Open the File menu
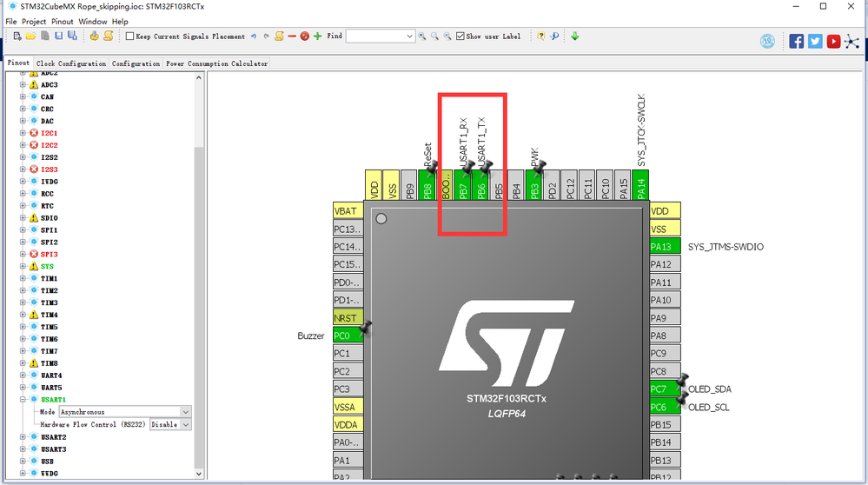This screenshot has width=868, height=485. tap(11, 22)
